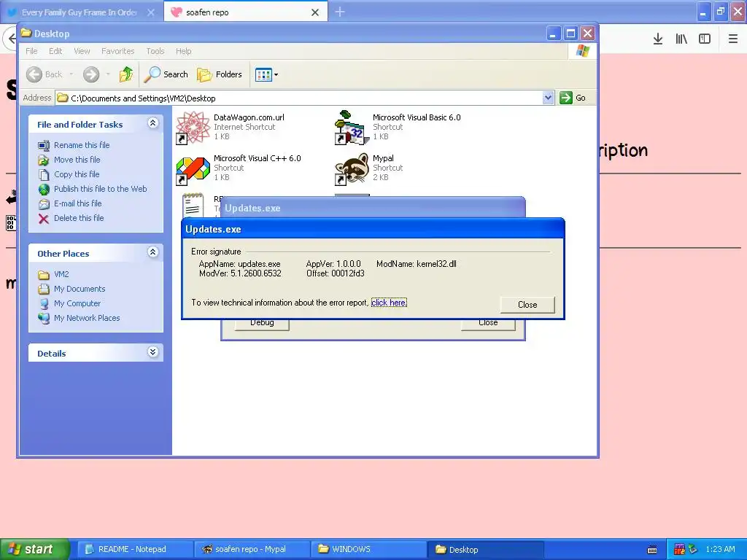The width and height of the screenshot is (747, 560).
Task: Open a new browser tab
Action: coord(340,12)
